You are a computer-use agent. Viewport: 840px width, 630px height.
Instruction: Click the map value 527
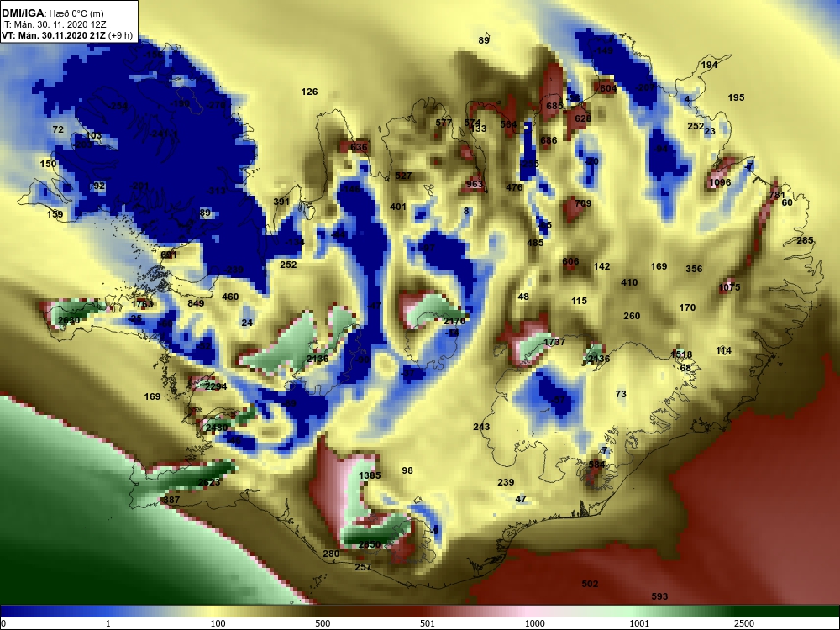pyautogui.click(x=403, y=176)
